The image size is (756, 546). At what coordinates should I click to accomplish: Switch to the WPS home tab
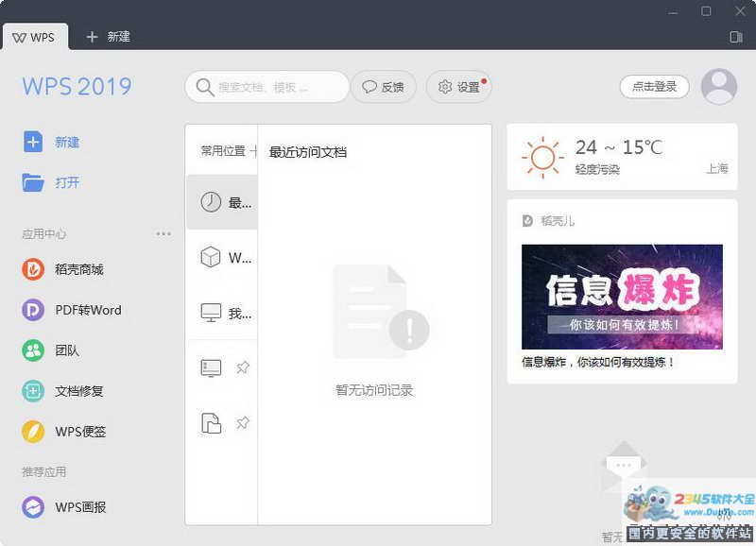pyautogui.click(x=36, y=37)
